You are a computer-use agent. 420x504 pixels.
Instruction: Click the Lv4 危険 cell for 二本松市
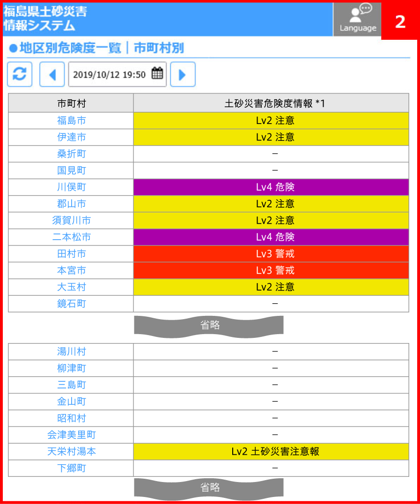pos(271,237)
